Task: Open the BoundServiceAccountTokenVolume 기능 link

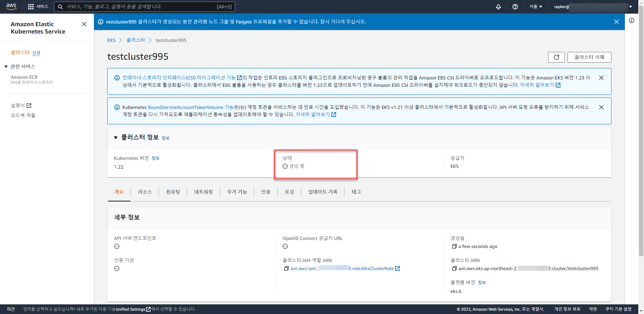Action: [x=191, y=107]
